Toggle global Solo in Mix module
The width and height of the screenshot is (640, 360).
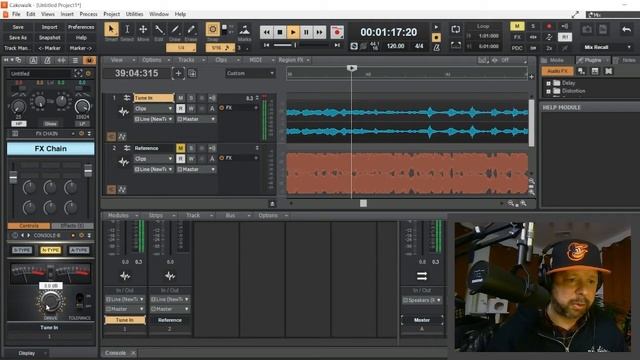pyautogui.click(x=533, y=26)
